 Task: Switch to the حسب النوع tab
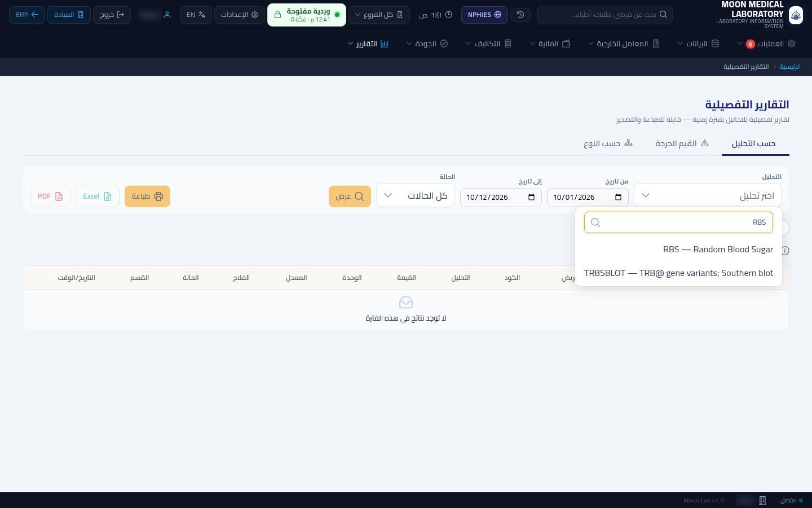pos(608,143)
